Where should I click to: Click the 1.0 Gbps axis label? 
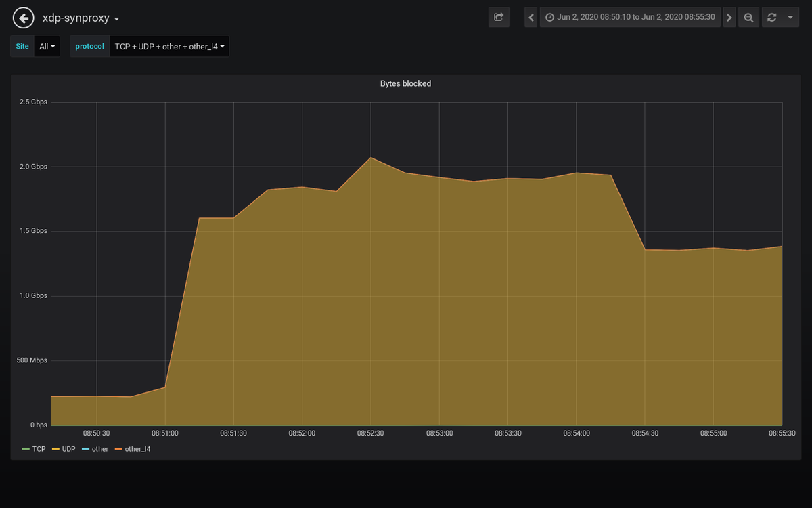pos(33,296)
